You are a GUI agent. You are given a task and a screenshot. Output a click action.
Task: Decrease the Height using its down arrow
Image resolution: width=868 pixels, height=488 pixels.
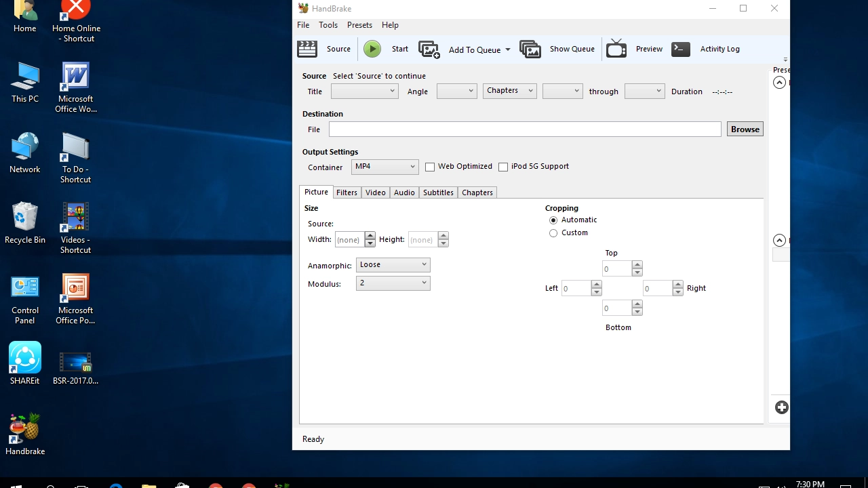[443, 243]
